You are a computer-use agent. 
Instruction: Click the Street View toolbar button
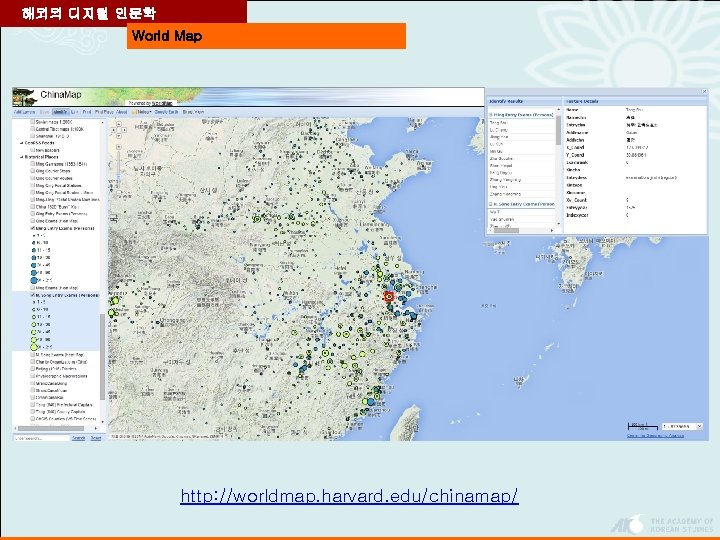click(193, 112)
